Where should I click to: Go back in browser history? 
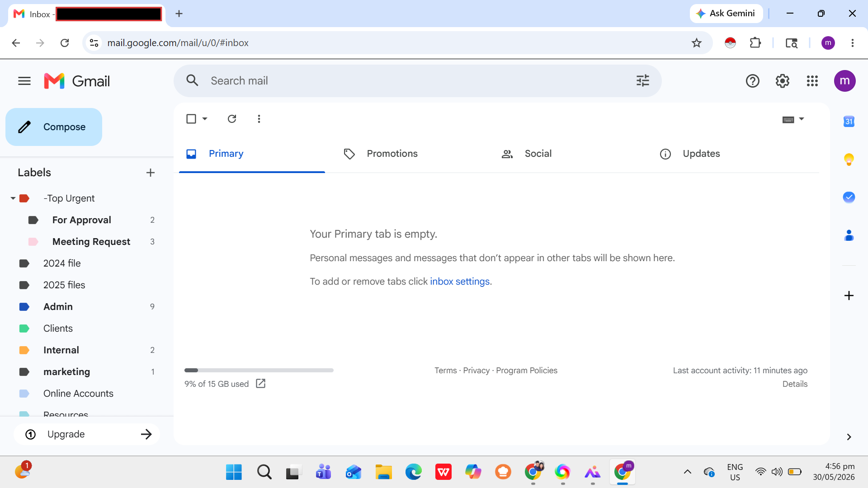pyautogui.click(x=16, y=43)
